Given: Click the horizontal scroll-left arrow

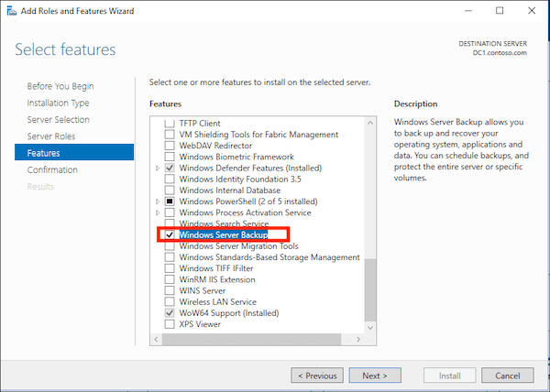Looking at the screenshot, I should [x=157, y=339].
